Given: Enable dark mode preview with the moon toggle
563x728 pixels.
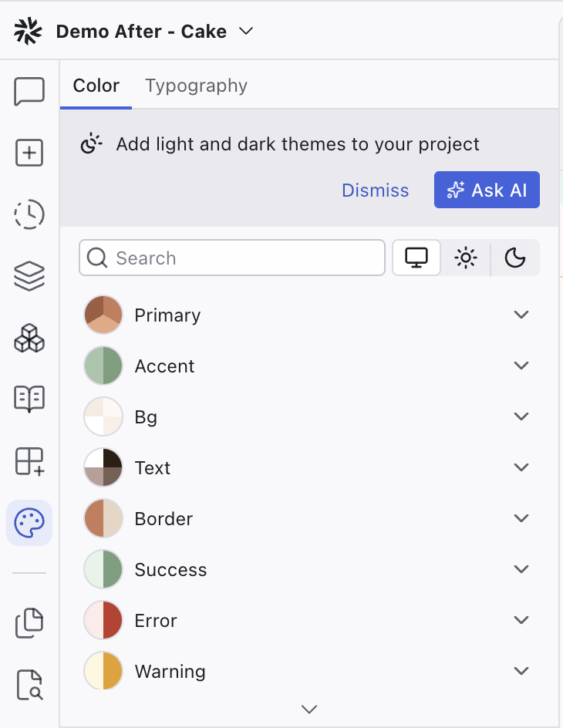Looking at the screenshot, I should 515,258.
